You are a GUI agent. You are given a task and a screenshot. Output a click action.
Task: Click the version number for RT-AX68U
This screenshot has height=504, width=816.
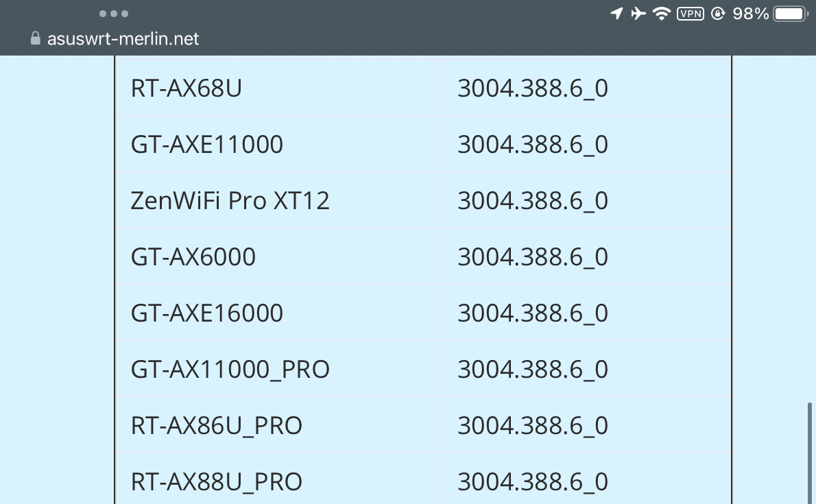coord(533,88)
